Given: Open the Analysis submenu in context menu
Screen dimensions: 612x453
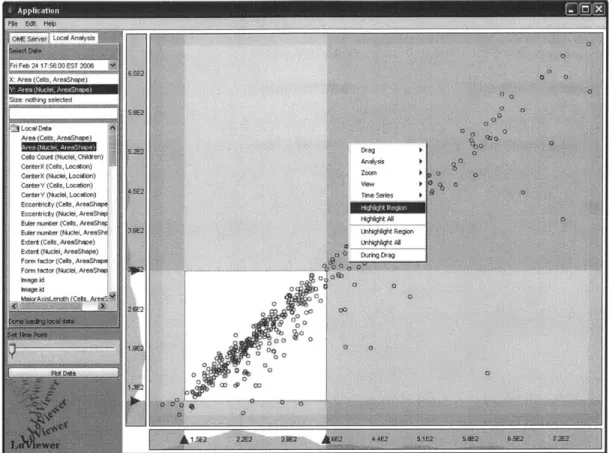Looking at the screenshot, I should pyautogui.click(x=388, y=162).
